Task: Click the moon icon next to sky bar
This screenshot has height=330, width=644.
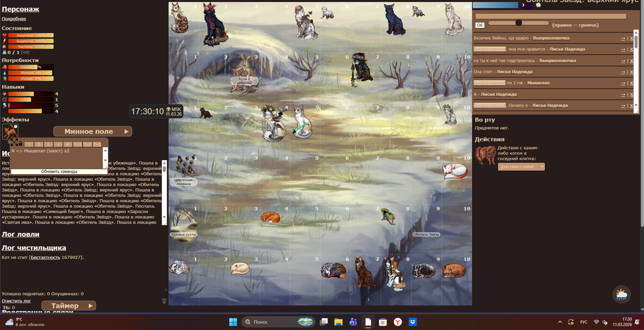Action: (x=525, y=5)
